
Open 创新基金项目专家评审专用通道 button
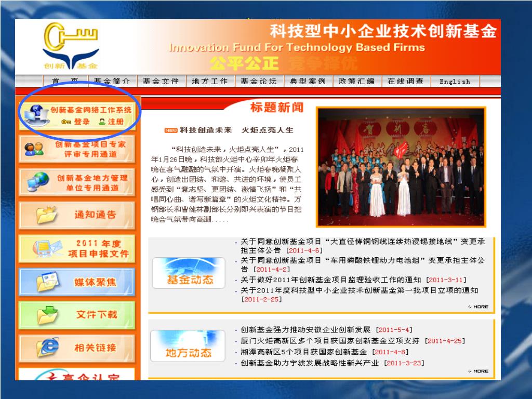77,149
